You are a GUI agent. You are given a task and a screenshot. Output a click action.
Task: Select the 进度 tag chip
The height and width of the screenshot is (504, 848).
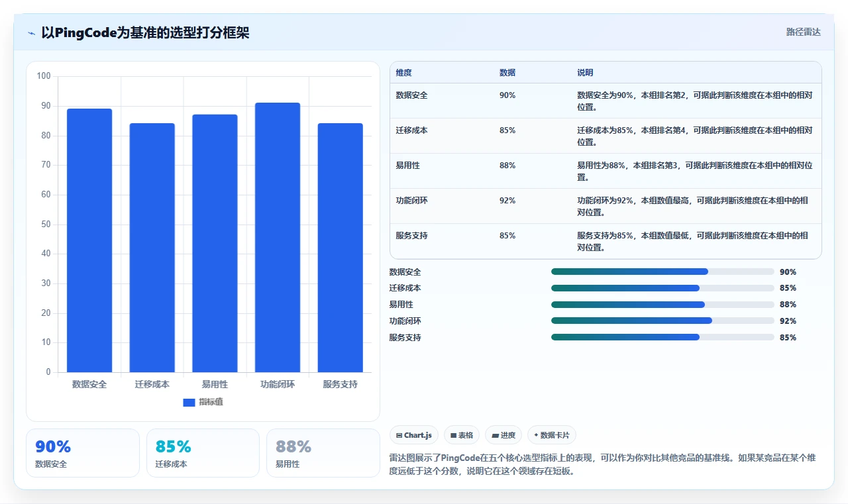click(503, 435)
